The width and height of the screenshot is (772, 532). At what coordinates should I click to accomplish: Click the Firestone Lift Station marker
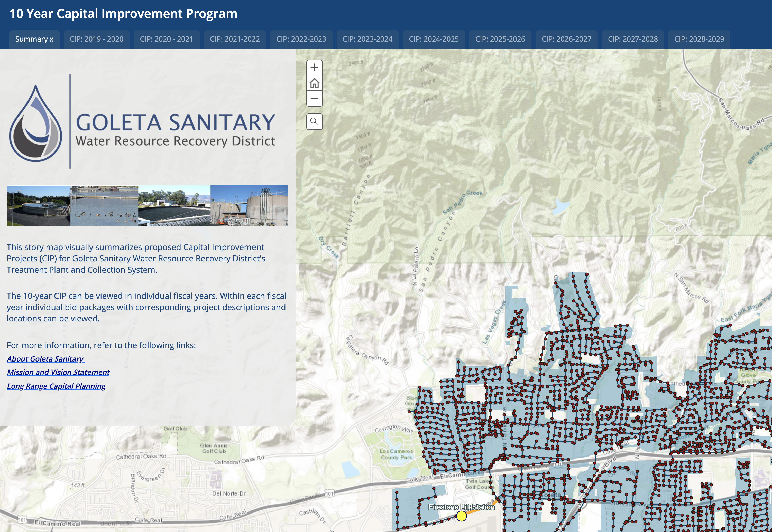coord(461,516)
